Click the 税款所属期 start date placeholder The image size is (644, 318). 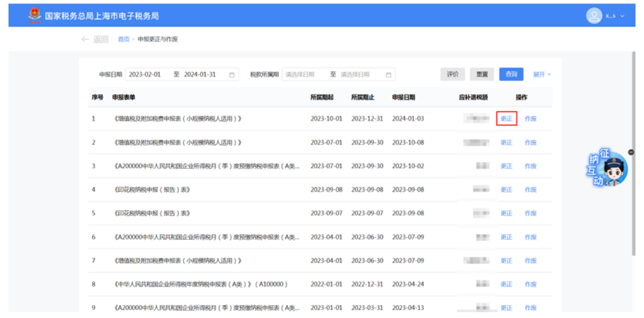click(x=300, y=74)
